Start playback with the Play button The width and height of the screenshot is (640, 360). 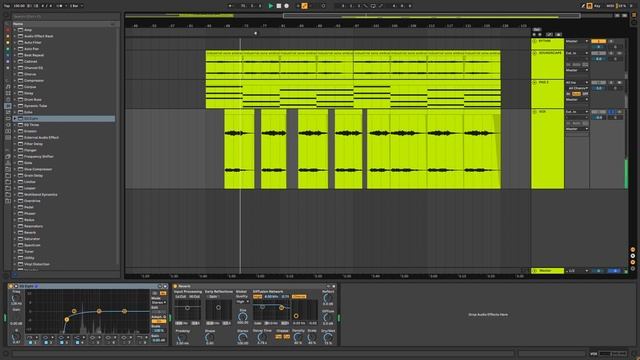coord(271,6)
